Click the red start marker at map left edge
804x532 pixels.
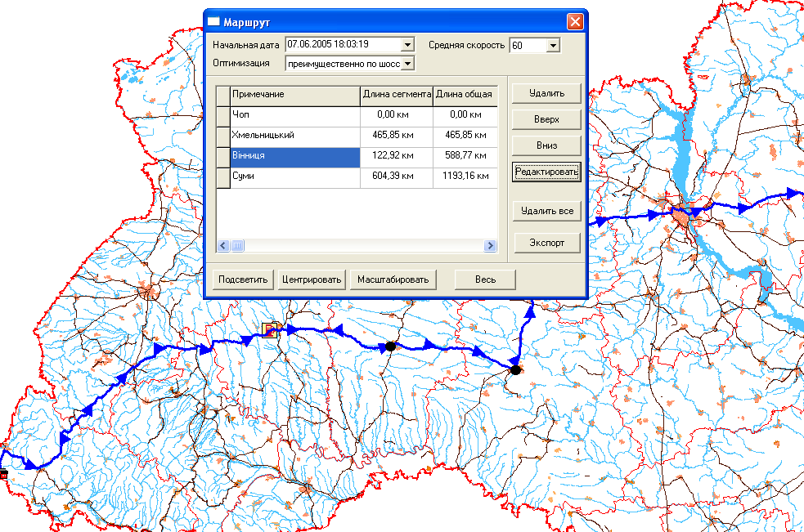(3, 474)
